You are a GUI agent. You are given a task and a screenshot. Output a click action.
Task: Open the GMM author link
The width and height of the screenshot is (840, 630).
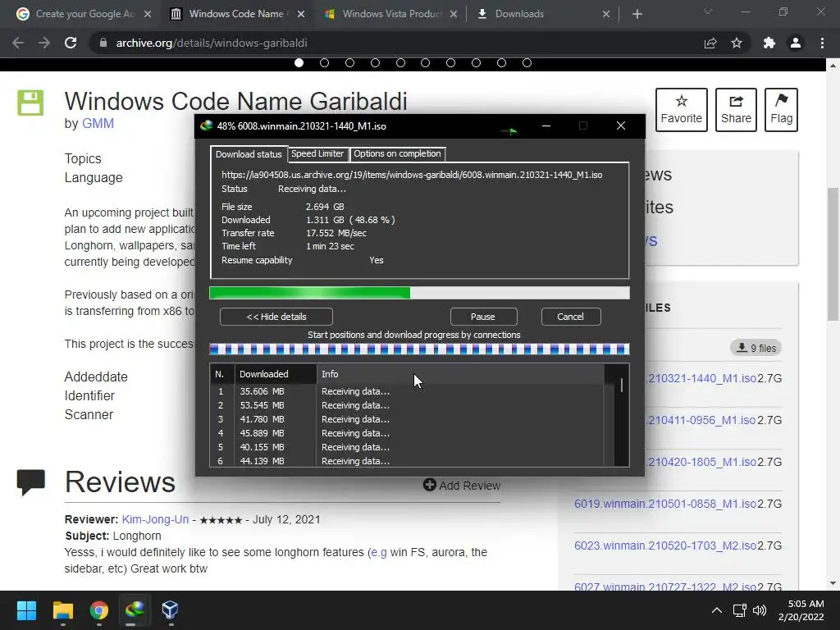[98, 123]
